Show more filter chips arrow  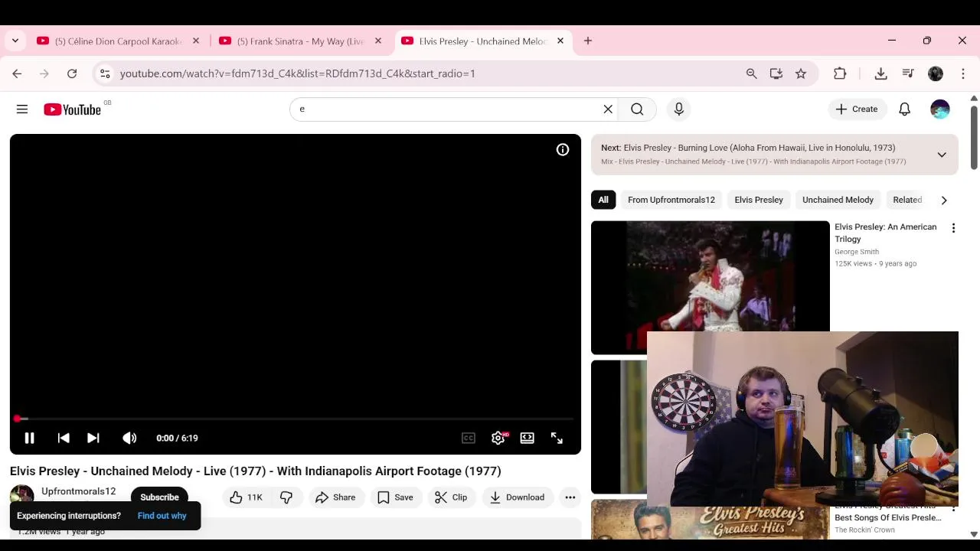(x=944, y=200)
